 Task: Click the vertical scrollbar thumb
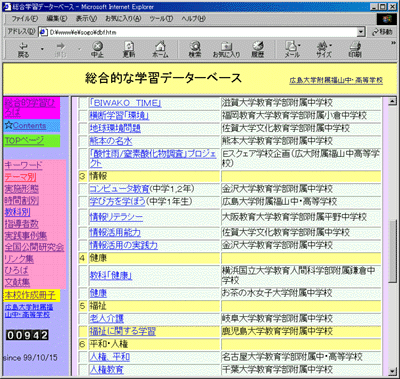point(392,251)
